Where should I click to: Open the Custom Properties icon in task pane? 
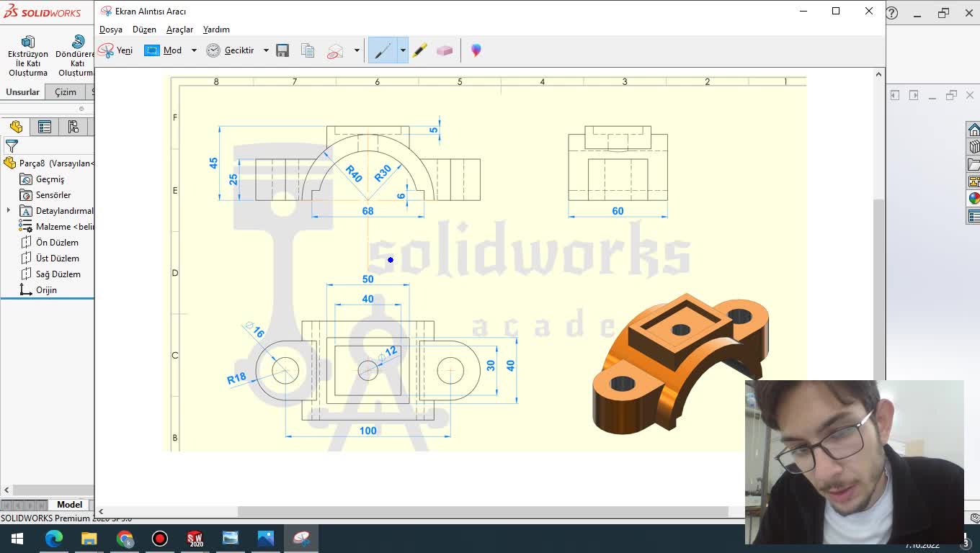[974, 216]
